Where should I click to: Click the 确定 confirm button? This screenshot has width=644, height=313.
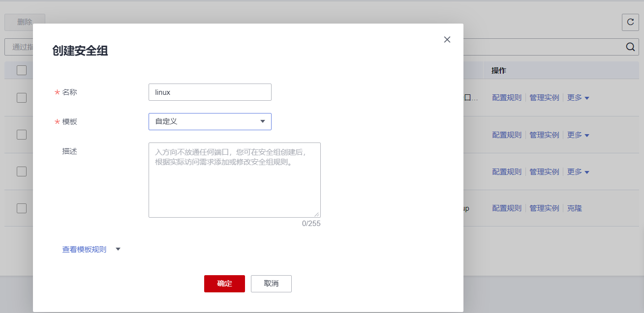pyautogui.click(x=224, y=284)
